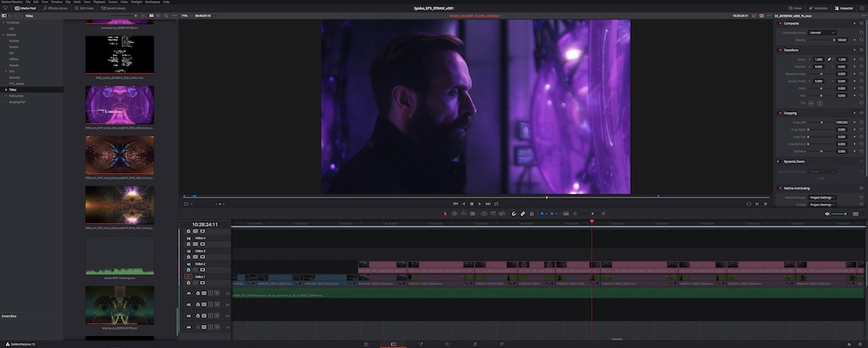Toggle the zoom X/Y link icon
868x348 pixels.
[x=829, y=59]
